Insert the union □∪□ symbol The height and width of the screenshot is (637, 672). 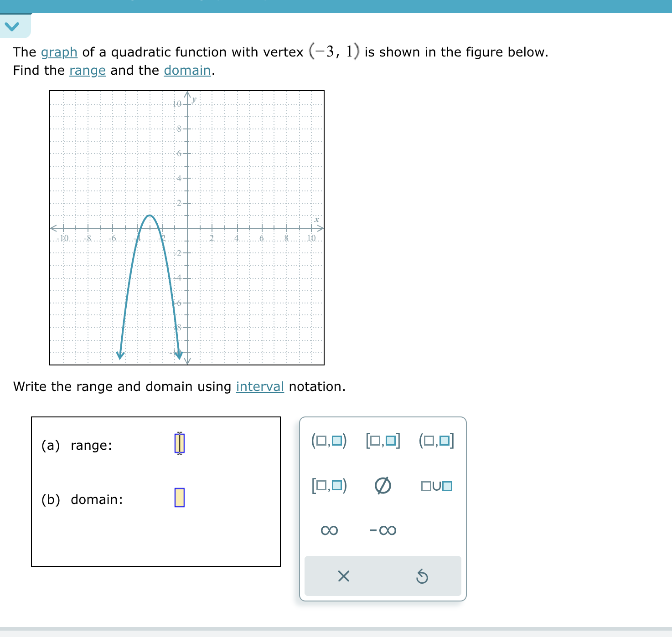[435, 486]
